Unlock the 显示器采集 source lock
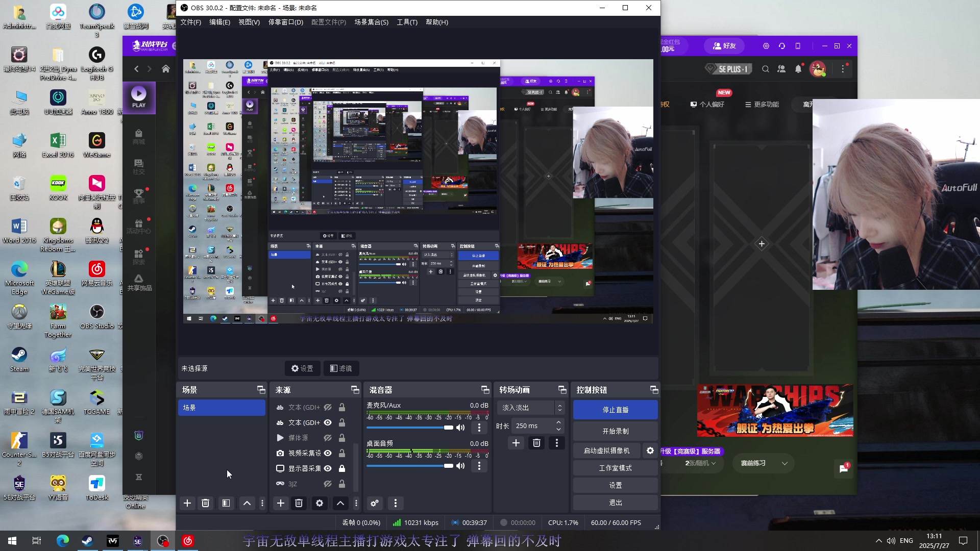This screenshot has width=980, height=551. (342, 468)
